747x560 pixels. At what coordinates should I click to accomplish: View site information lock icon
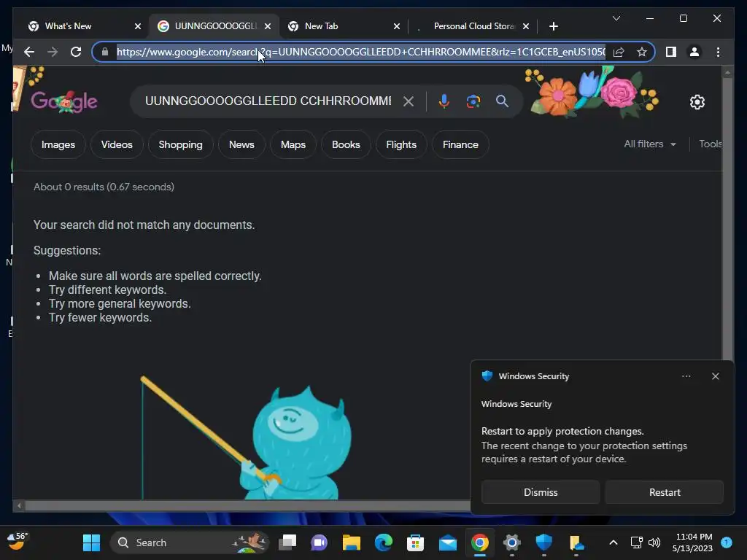105,52
